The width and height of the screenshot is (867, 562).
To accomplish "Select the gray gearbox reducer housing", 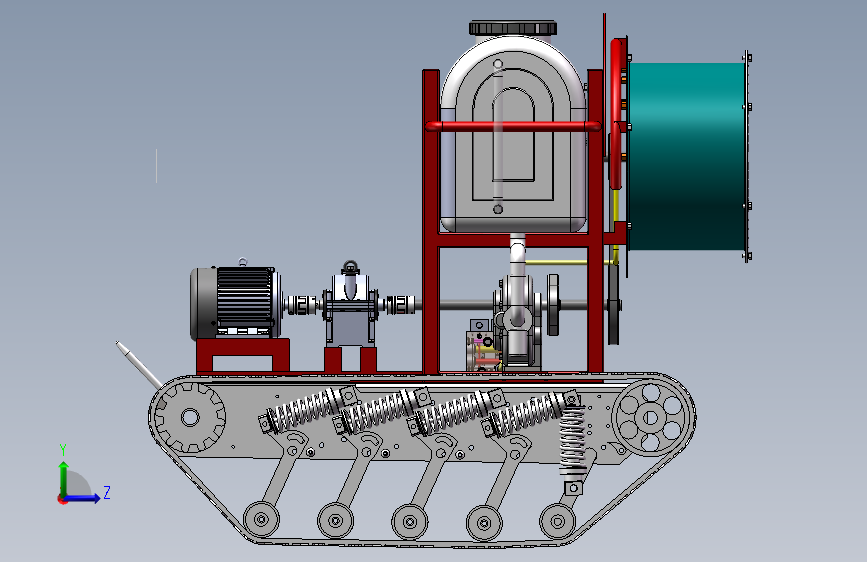I will coord(350,309).
